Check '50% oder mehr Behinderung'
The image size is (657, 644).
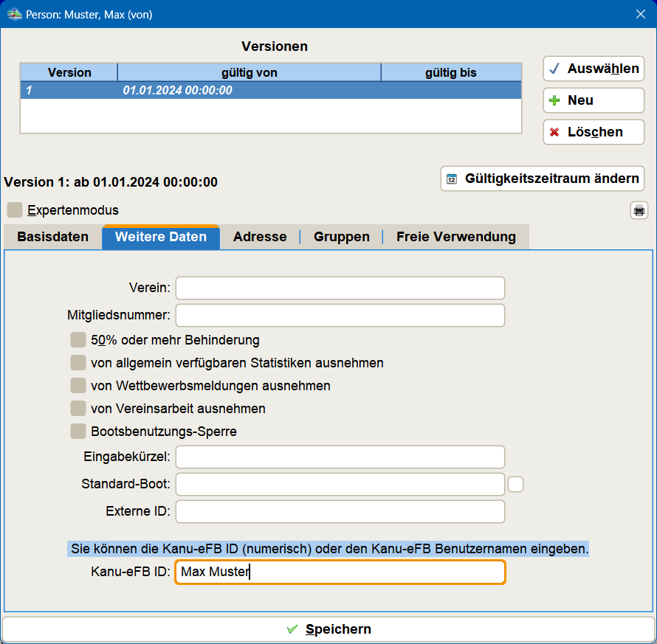pos(78,340)
